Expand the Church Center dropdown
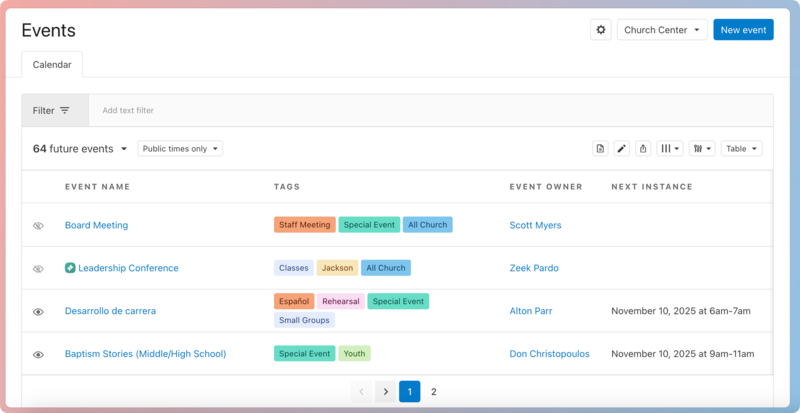Image resolution: width=800 pixels, height=413 pixels. [662, 30]
